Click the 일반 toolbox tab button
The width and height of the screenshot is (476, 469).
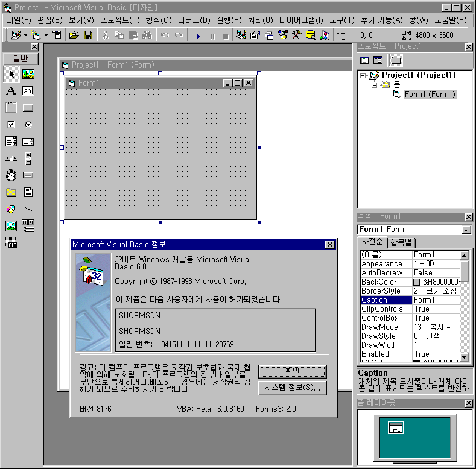(21, 58)
